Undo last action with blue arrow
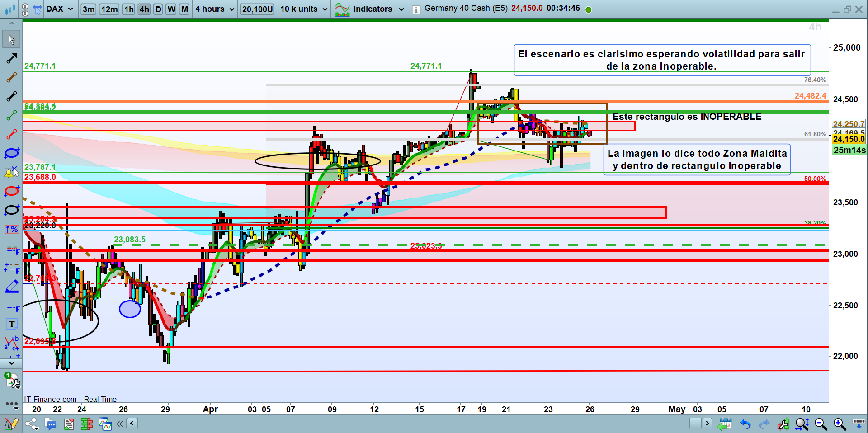868x433 pixels. pos(745,424)
